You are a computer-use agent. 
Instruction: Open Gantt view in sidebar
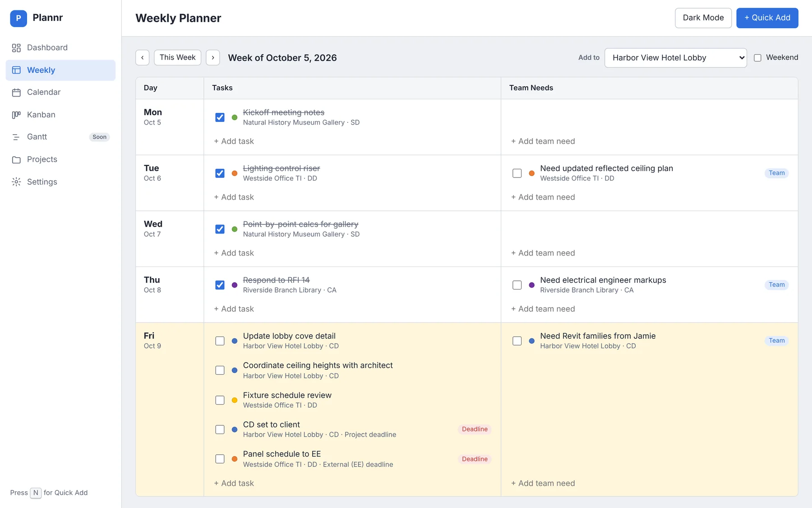click(60, 137)
